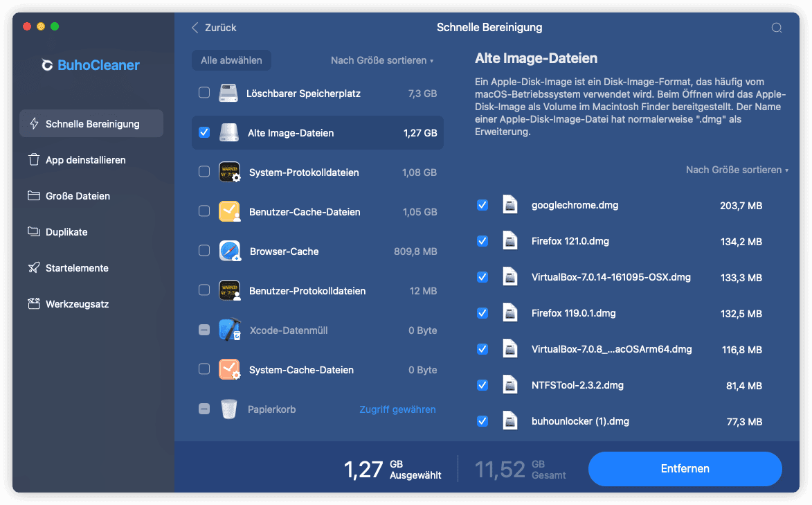Click the rocket Startelemente sidebar icon
This screenshot has height=505, width=812.
point(34,267)
